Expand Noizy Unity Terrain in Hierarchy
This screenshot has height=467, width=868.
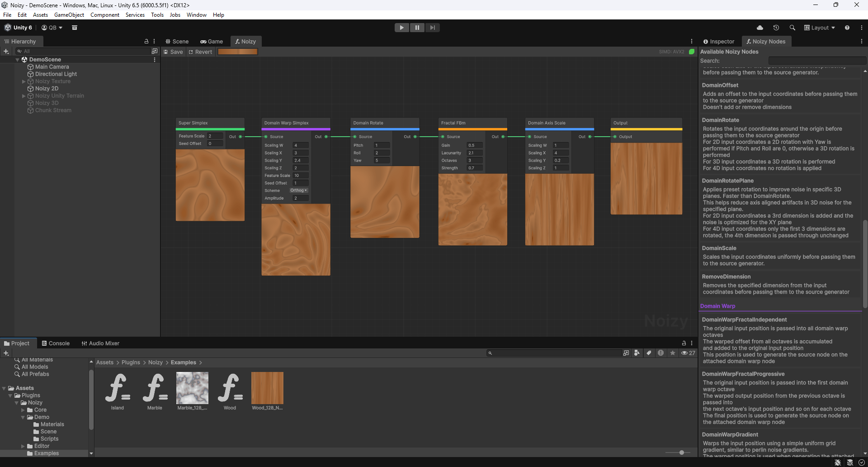[24, 96]
